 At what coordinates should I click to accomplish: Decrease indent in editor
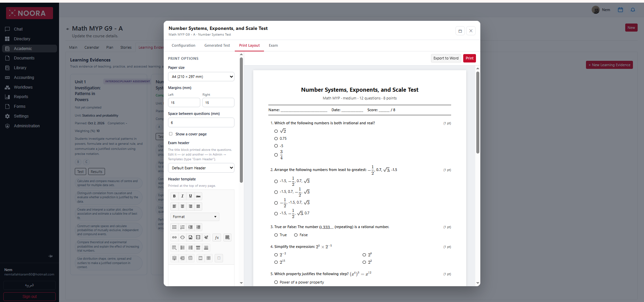(x=198, y=227)
